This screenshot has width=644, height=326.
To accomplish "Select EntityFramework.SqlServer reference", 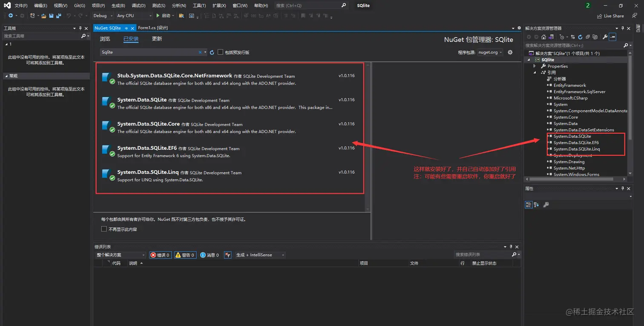I will [579, 92].
